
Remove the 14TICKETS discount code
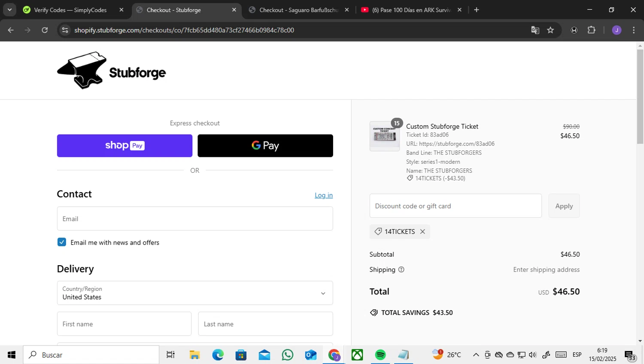422,232
